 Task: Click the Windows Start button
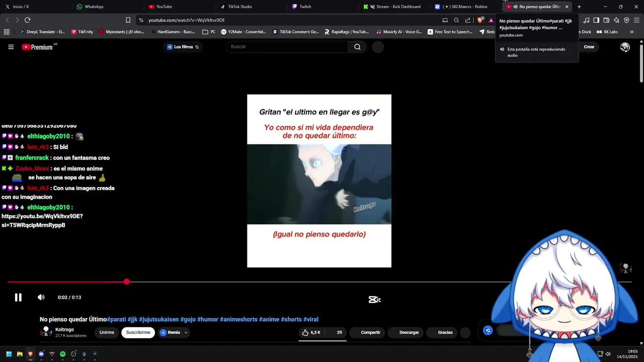pos(9,354)
